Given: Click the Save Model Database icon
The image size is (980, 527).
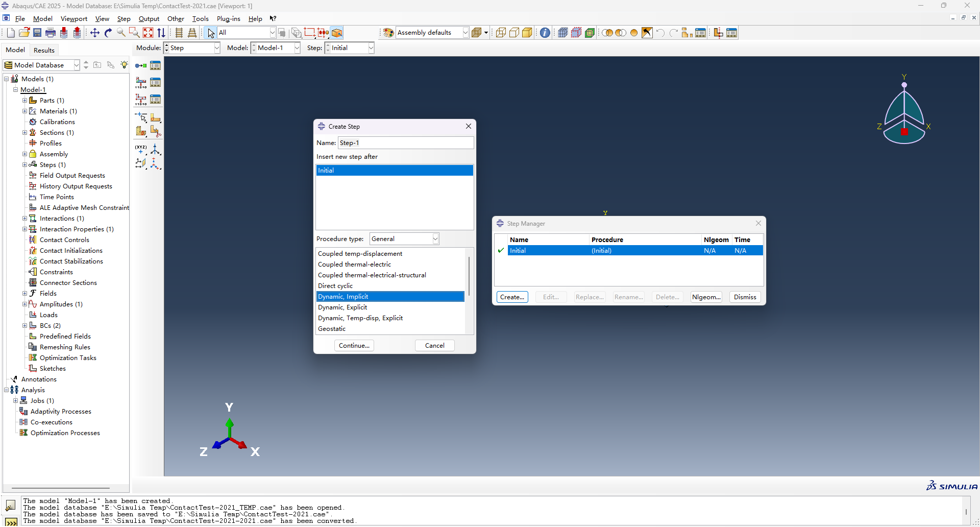Looking at the screenshot, I should (x=37, y=33).
